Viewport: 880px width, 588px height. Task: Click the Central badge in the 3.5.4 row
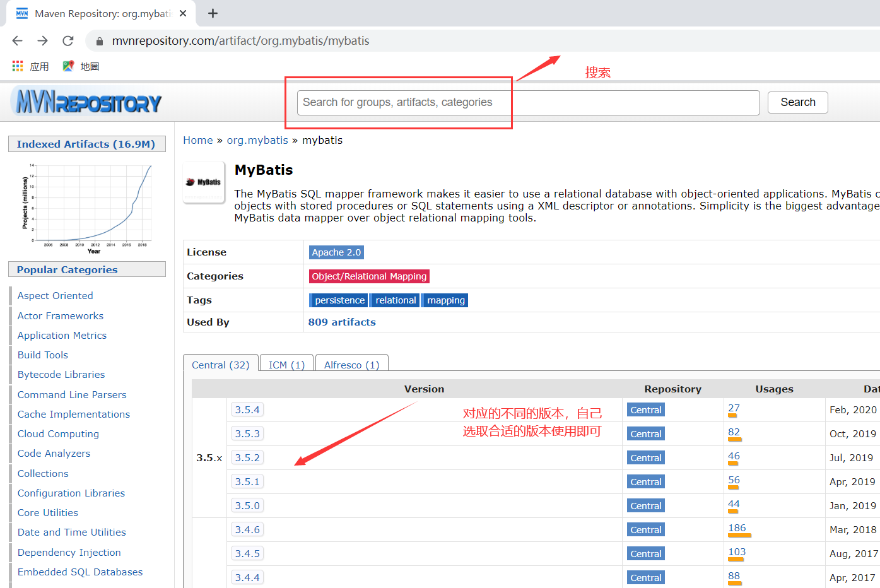point(646,410)
